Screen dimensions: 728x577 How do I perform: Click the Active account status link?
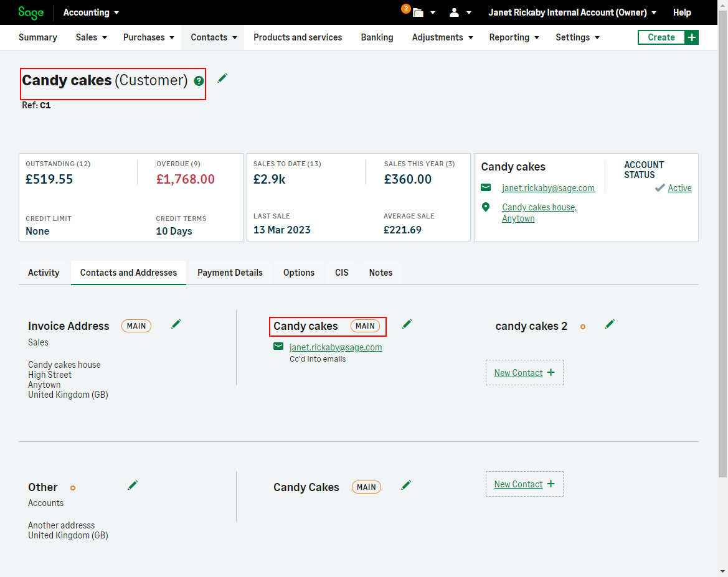(x=679, y=188)
